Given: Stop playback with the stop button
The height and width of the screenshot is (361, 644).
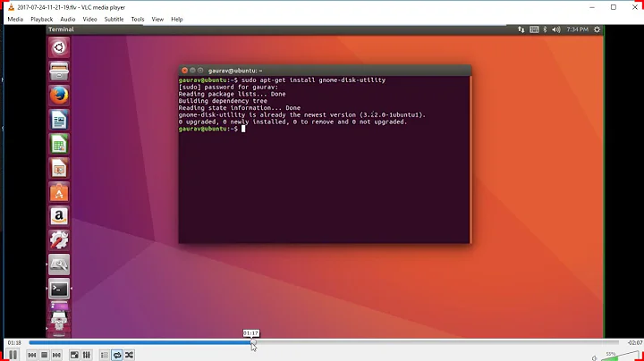Looking at the screenshot, I should coord(45,355).
